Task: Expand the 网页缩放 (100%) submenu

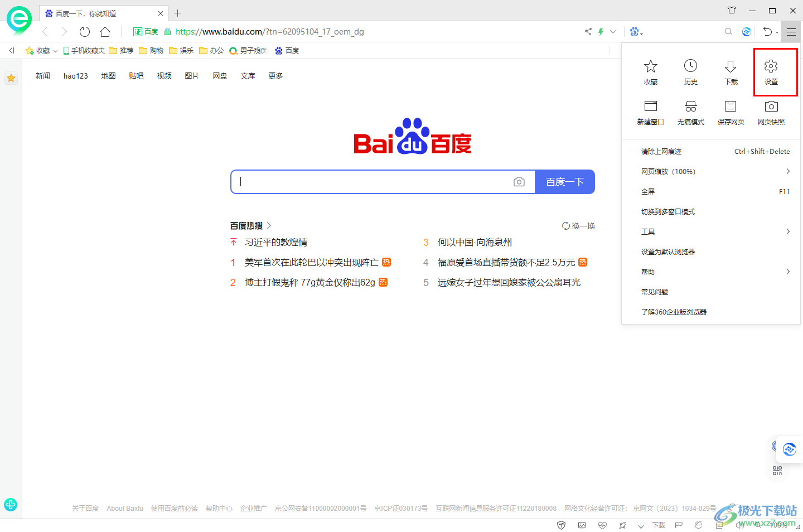Action: (788, 171)
